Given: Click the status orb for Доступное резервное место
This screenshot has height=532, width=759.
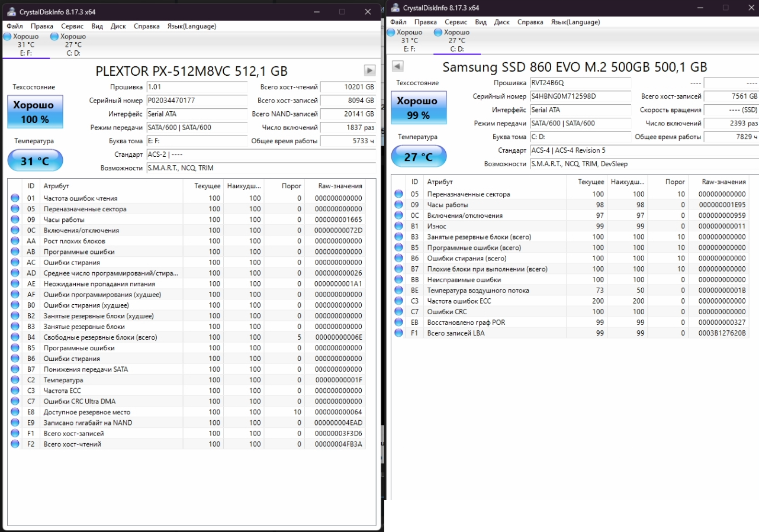Looking at the screenshot, I should [15, 412].
